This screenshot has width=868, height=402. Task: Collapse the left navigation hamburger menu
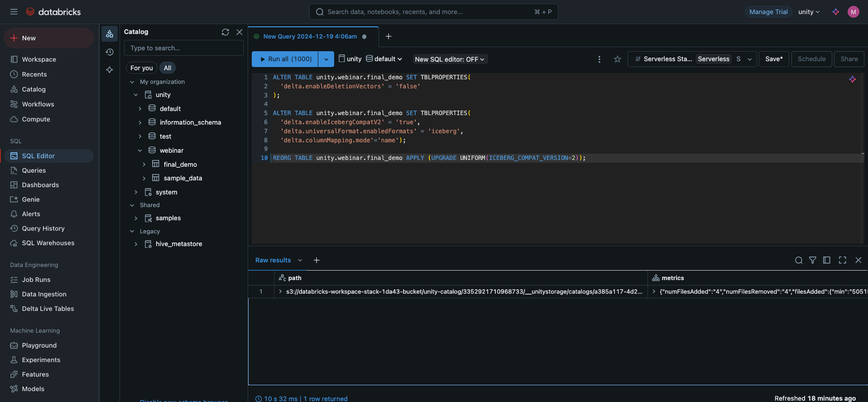(x=14, y=12)
